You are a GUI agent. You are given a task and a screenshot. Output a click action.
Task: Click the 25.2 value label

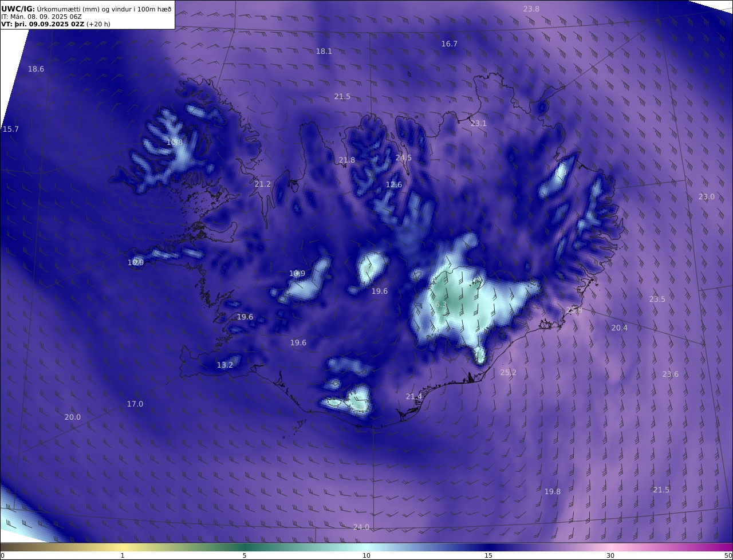(508, 373)
